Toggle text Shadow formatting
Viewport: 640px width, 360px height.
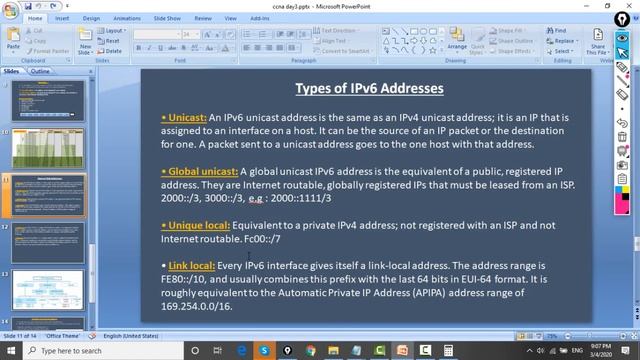pos(184,48)
